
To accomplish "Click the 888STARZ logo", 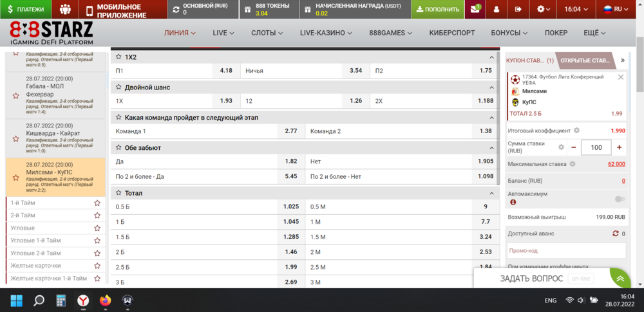I will click(x=52, y=33).
